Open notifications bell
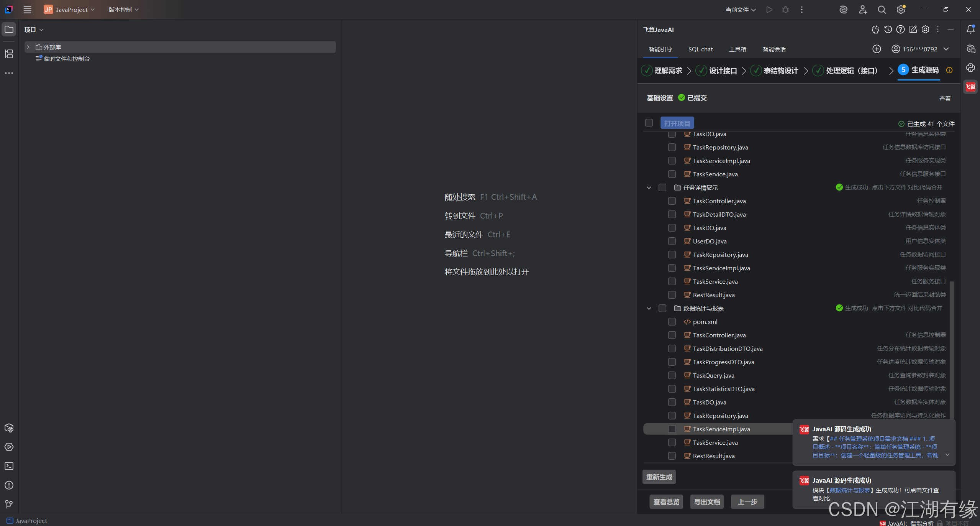 click(970, 29)
